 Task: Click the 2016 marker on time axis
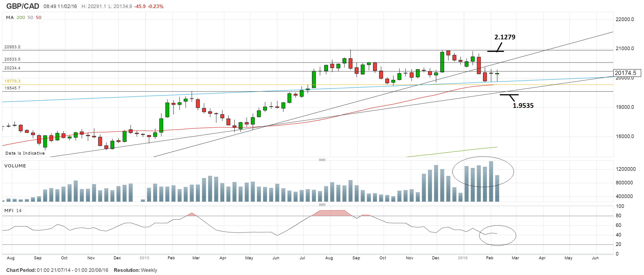(462, 258)
